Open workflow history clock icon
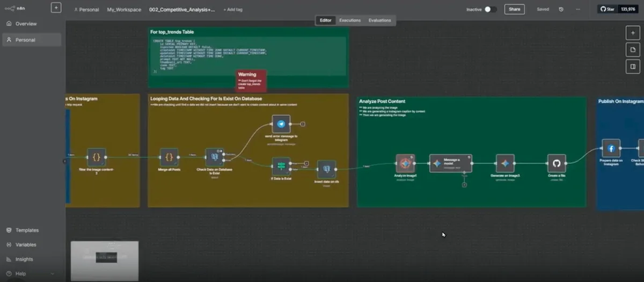644x282 pixels. (561, 9)
